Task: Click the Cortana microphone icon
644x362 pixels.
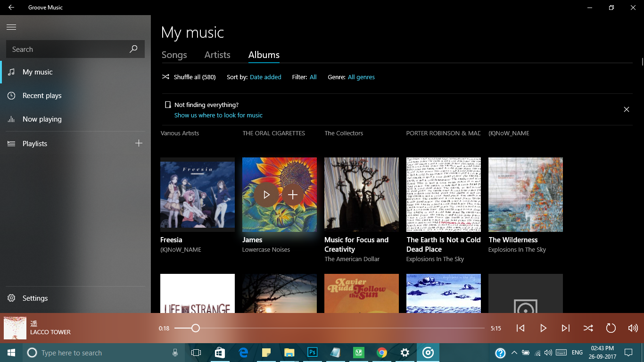Action: tap(175, 353)
